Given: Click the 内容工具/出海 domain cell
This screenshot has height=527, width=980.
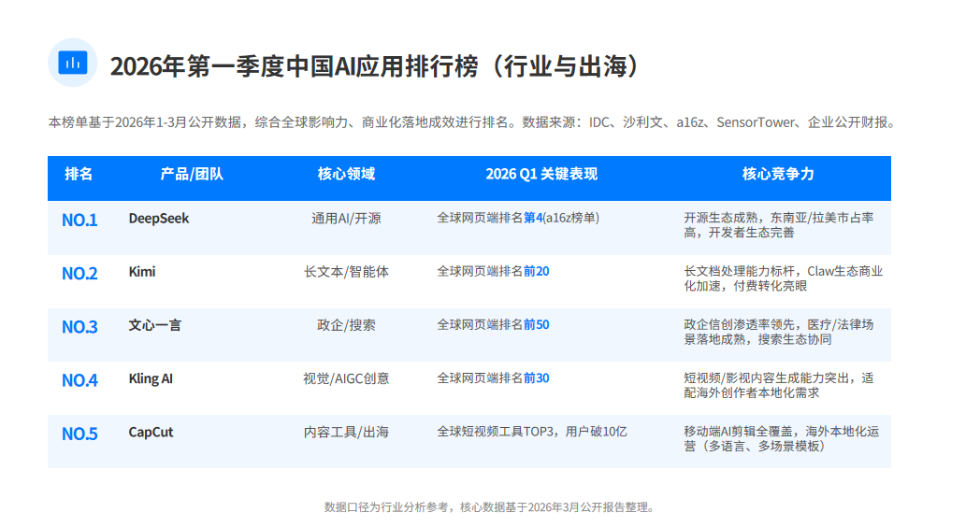Looking at the screenshot, I should pos(346,432).
